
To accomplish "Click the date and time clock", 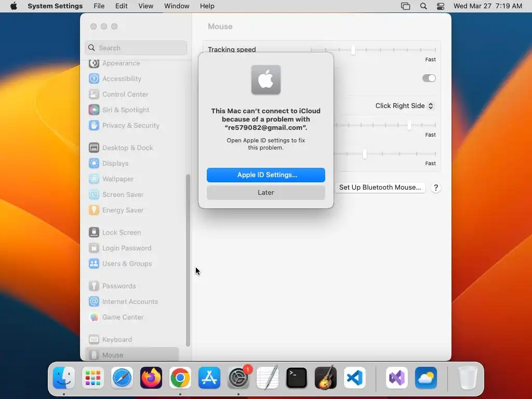I will [x=487, y=6].
